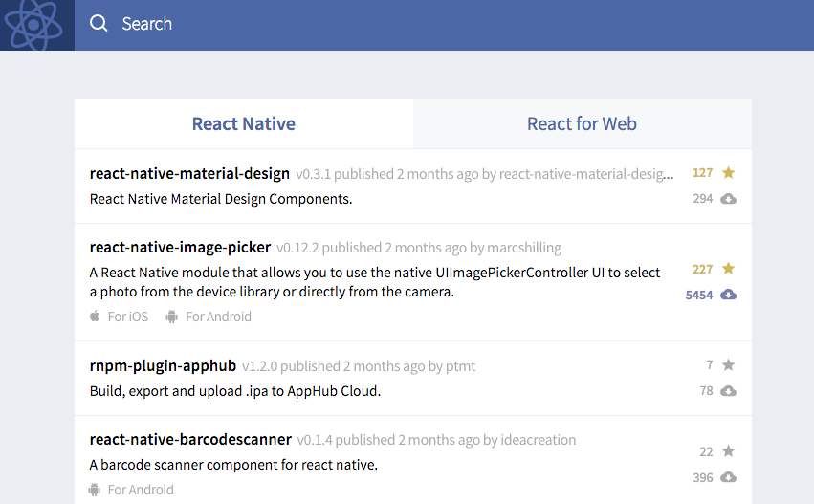Image resolution: width=814 pixels, height=504 pixels.
Task: Click star icon for react-native-material-design
Action: pos(728,172)
